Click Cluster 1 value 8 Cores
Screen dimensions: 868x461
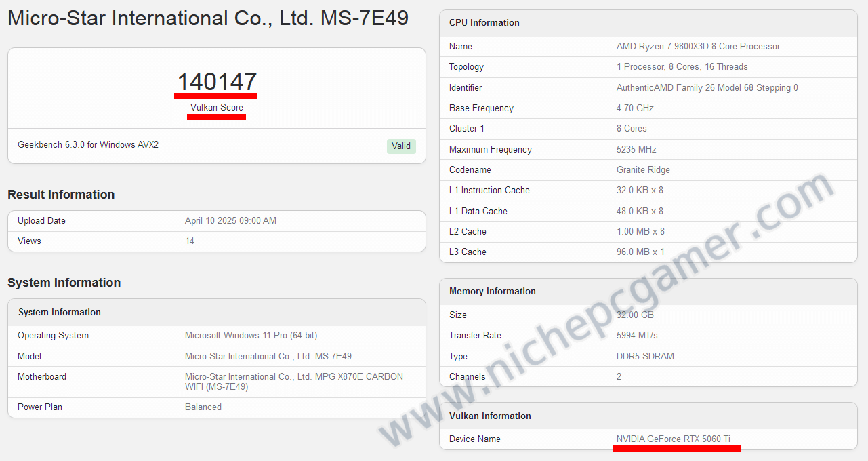point(632,128)
